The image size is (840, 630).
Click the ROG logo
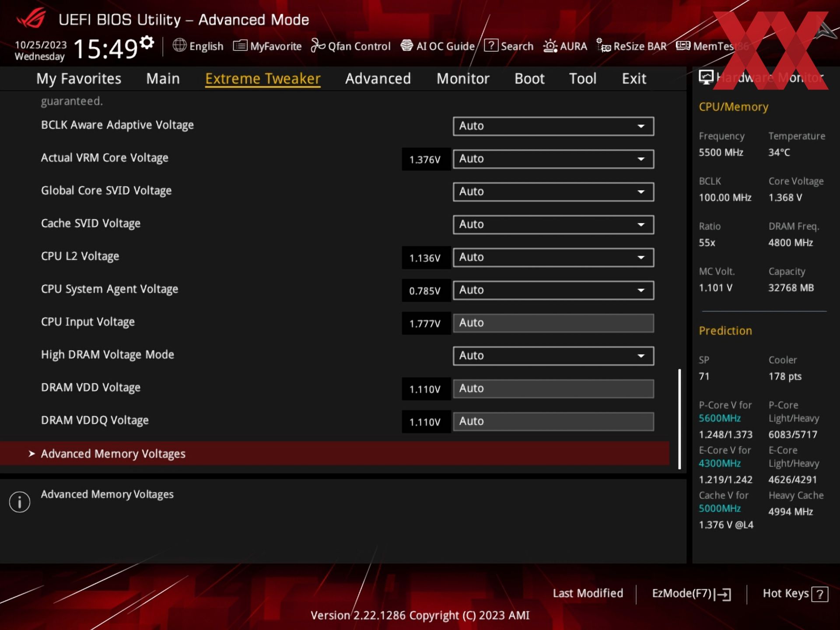pos(31,18)
